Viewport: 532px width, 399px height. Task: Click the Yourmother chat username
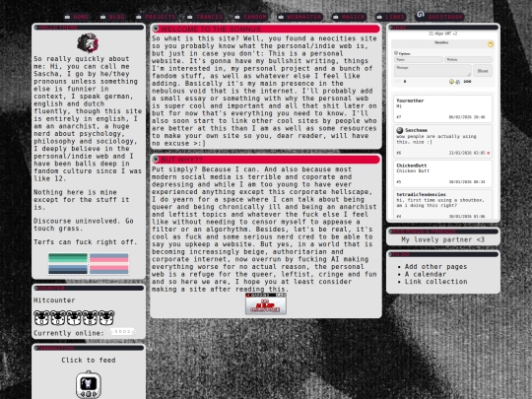[x=410, y=100]
